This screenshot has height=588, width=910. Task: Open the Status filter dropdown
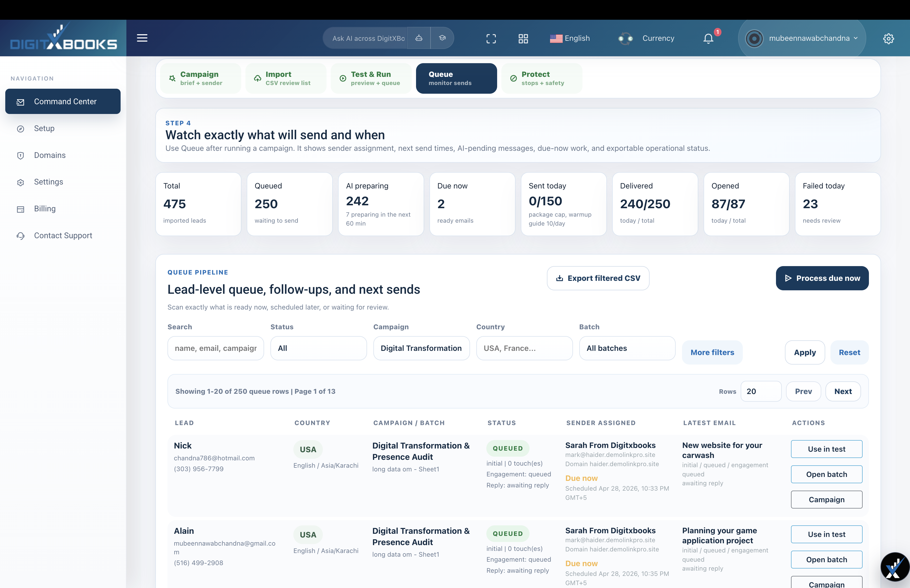point(319,348)
